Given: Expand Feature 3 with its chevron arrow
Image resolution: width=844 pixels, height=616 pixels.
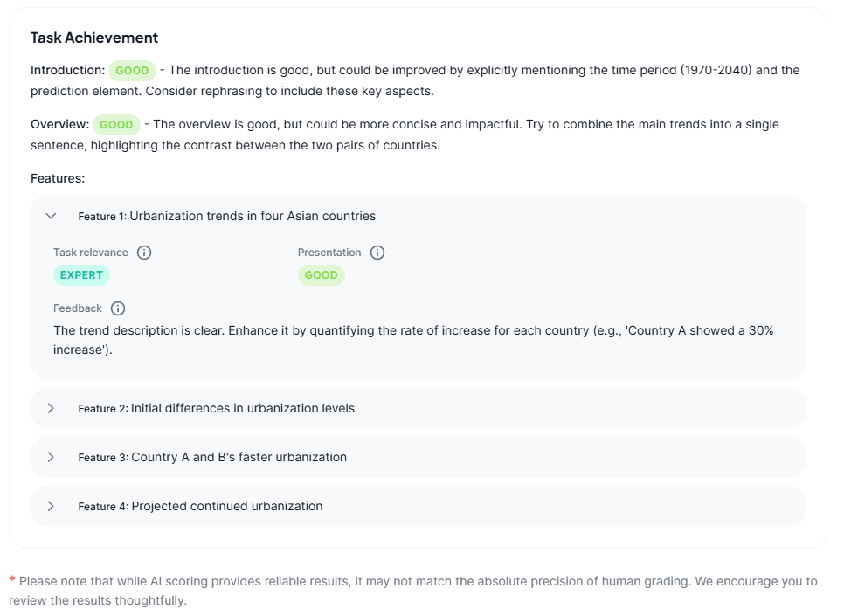Looking at the screenshot, I should click(x=51, y=457).
